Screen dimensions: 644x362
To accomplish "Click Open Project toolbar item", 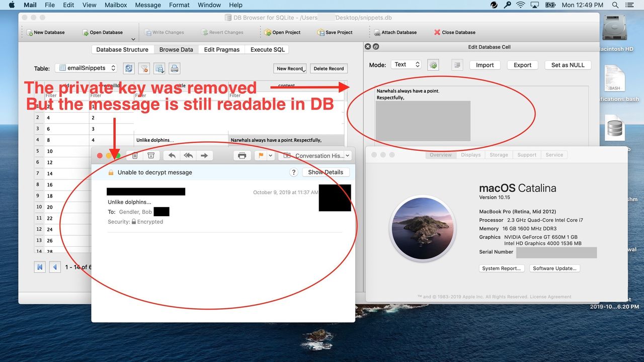I will (x=283, y=32).
